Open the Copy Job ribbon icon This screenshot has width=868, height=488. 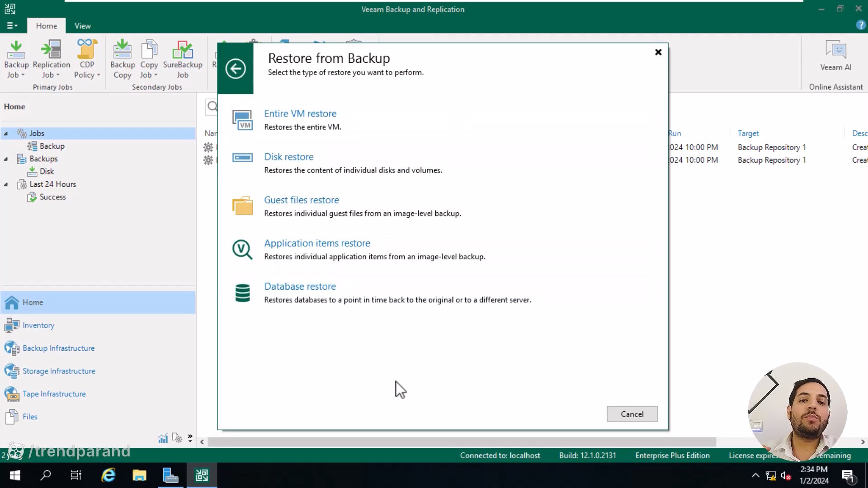(149, 59)
